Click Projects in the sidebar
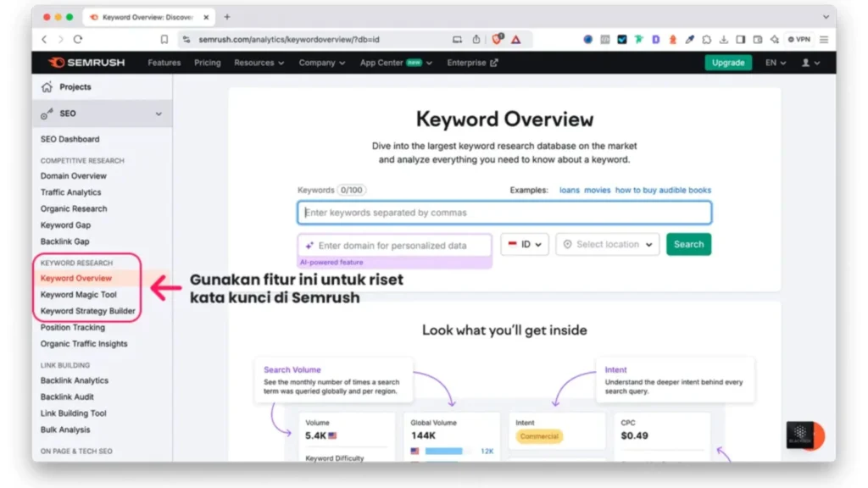The width and height of the screenshot is (868, 488). [75, 87]
